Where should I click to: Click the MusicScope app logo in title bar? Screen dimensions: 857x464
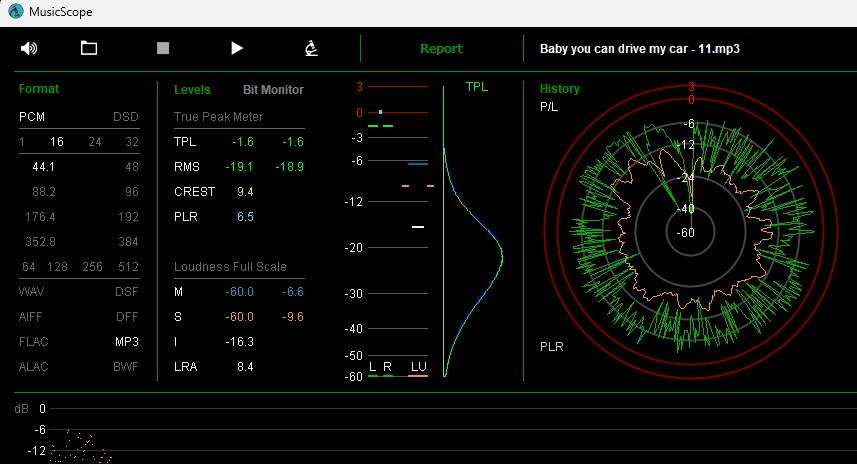(x=14, y=12)
